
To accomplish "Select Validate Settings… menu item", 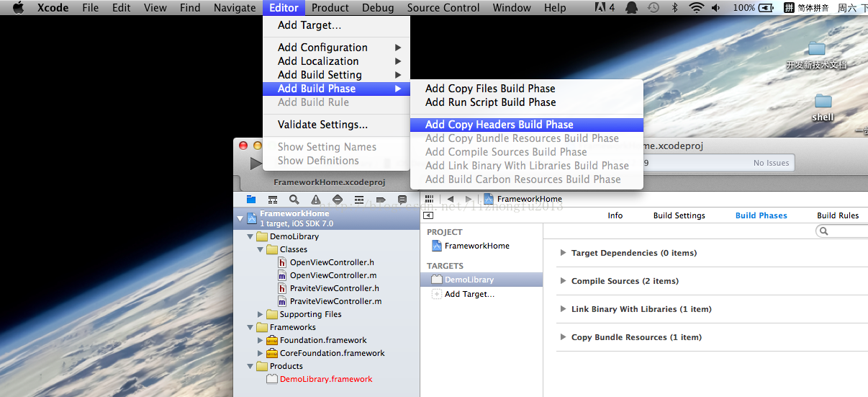I will pos(336,125).
